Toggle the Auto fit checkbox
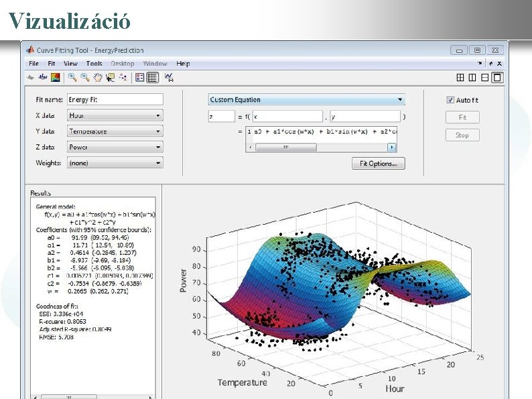The image size is (532, 399). (x=450, y=100)
